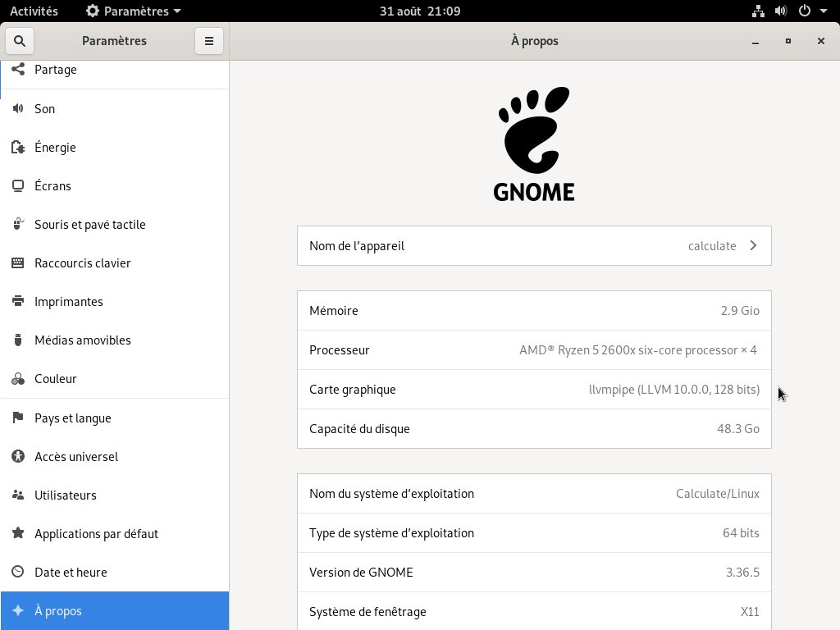Click the accessibility icon for Accès universel
This screenshot has width=840, height=630.
pos(18,456)
